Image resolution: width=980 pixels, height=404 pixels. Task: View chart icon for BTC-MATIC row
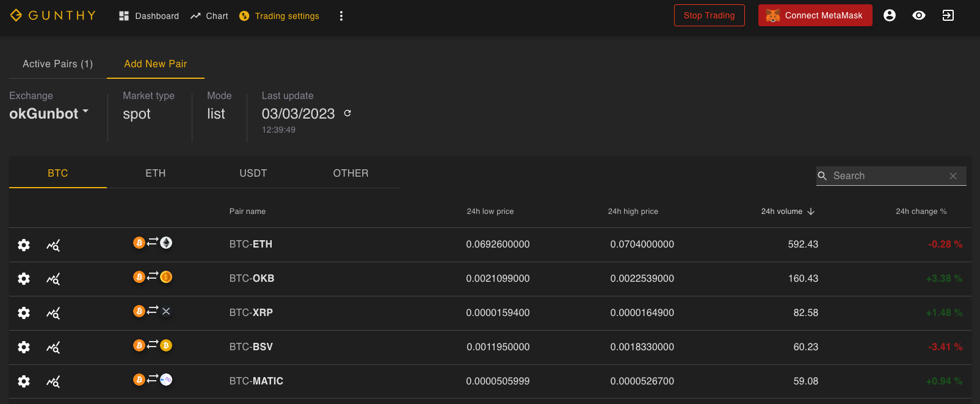53,382
